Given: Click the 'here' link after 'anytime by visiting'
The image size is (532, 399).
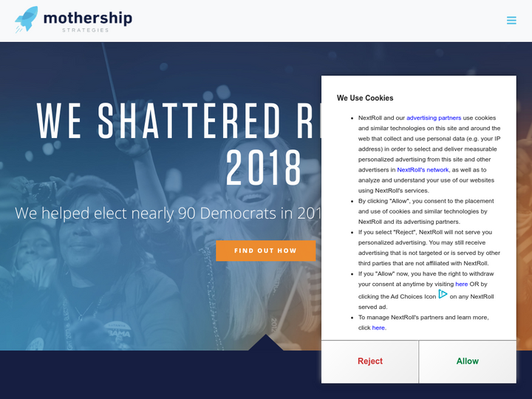Looking at the screenshot, I should (461, 284).
